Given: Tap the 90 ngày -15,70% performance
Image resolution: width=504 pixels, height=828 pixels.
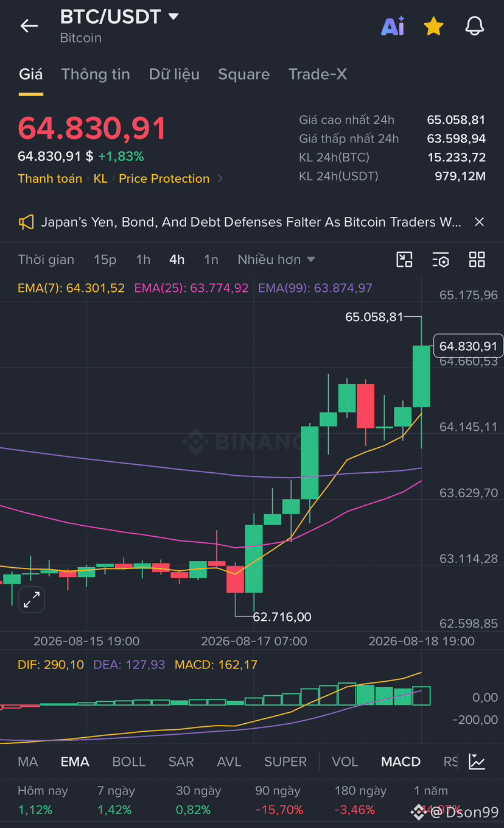Looking at the screenshot, I should point(279,800).
